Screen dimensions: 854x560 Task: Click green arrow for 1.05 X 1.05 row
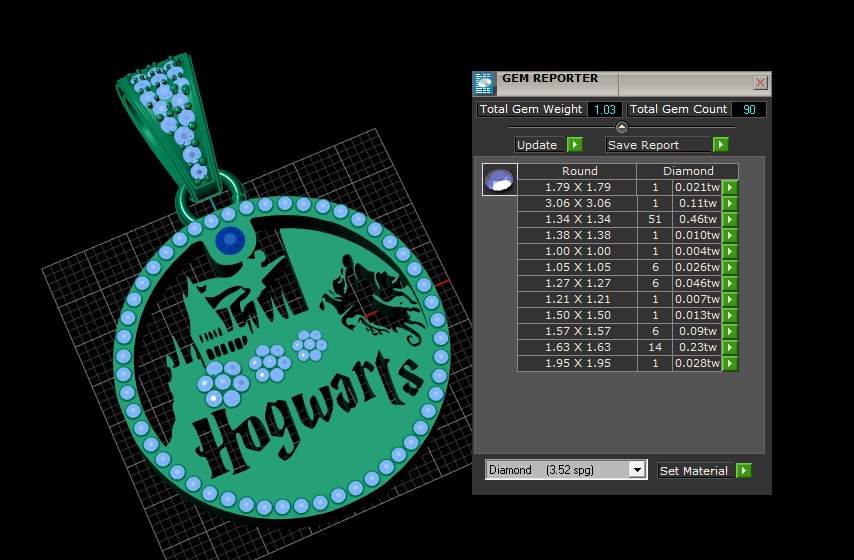(730, 267)
